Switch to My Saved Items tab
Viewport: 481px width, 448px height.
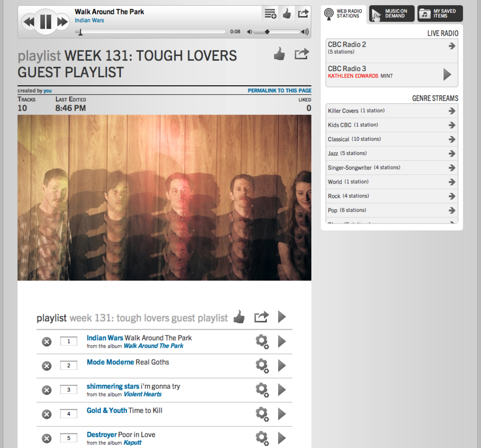tap(440, 14)
